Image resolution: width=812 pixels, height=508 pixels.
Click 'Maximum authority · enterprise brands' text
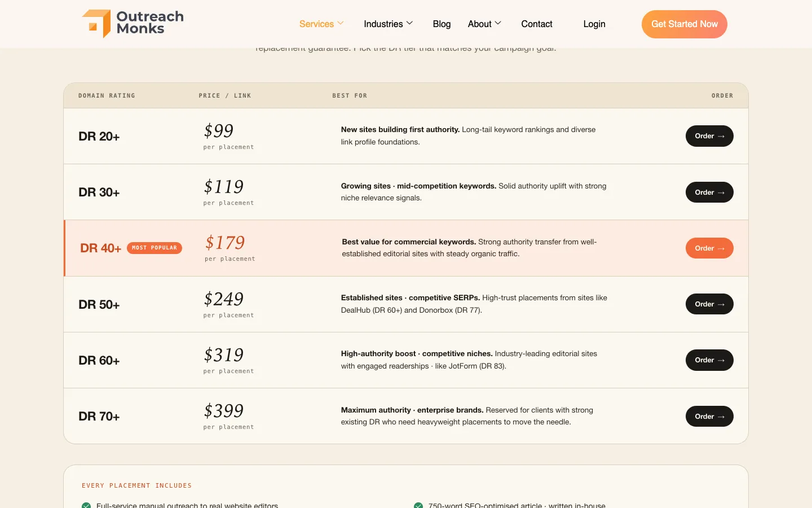click(412, 410)
